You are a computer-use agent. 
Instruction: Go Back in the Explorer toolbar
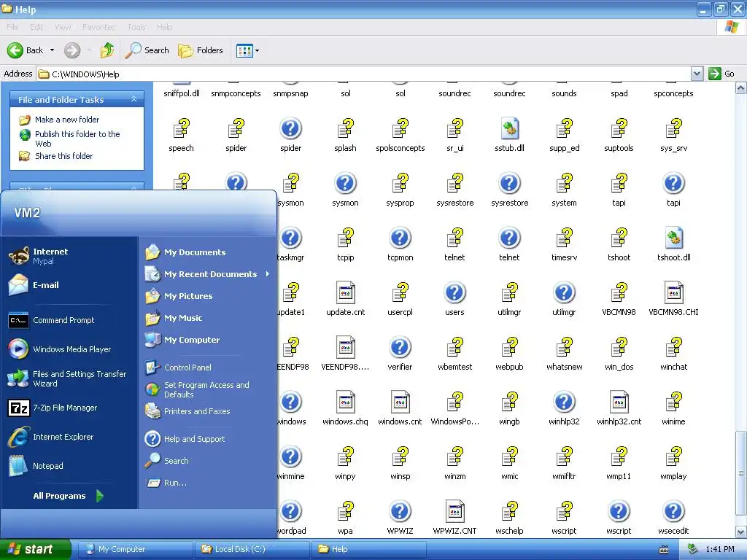tap(26, 50)
